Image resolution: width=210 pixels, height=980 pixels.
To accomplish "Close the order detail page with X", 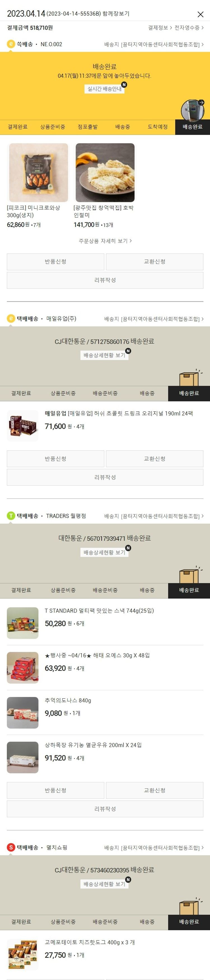I will [200, 15].
